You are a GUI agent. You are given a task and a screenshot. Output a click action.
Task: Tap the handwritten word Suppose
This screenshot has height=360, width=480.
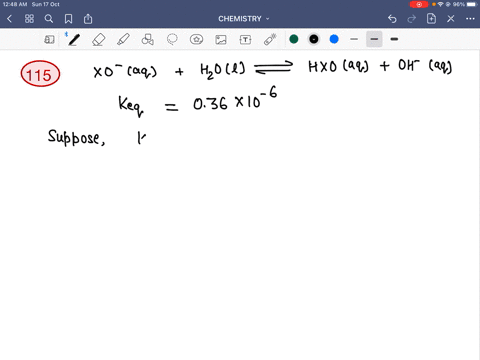click(76, 137)
